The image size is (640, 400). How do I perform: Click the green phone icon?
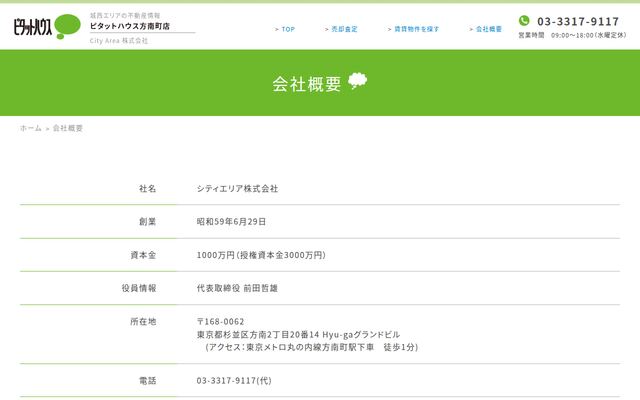pyautogui.click(x=524, y=20)
